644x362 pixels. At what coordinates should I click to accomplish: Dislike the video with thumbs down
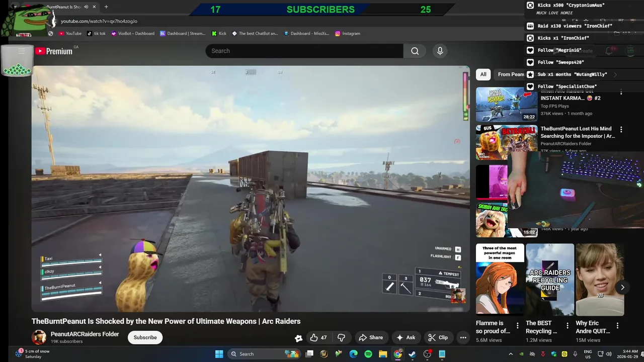341,337
